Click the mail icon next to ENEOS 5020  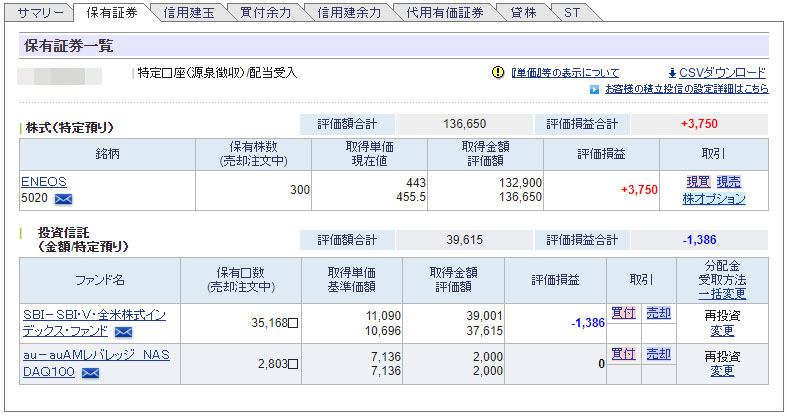point(64,200)
